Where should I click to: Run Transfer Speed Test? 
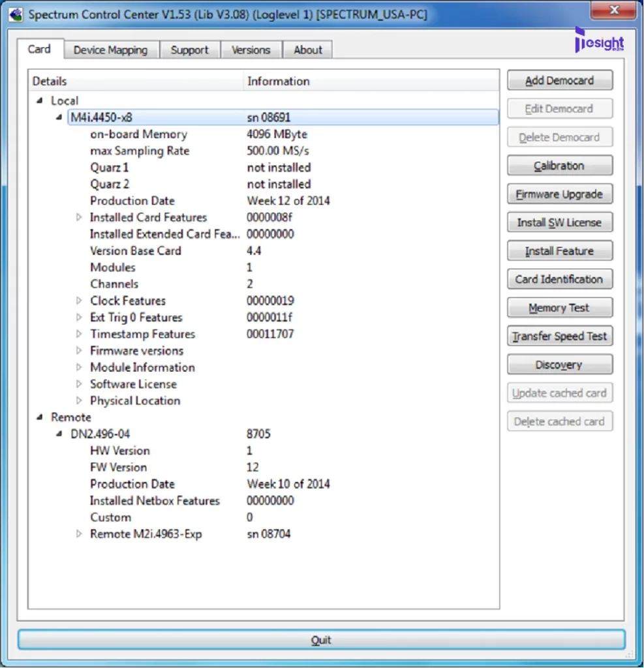tap(560, 336)
